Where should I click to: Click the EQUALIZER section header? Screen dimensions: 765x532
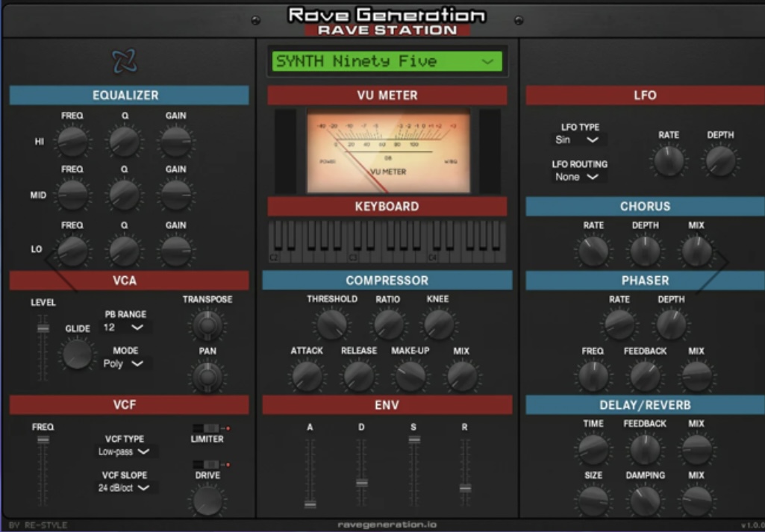pyautogui.click(x=129, y=95)
